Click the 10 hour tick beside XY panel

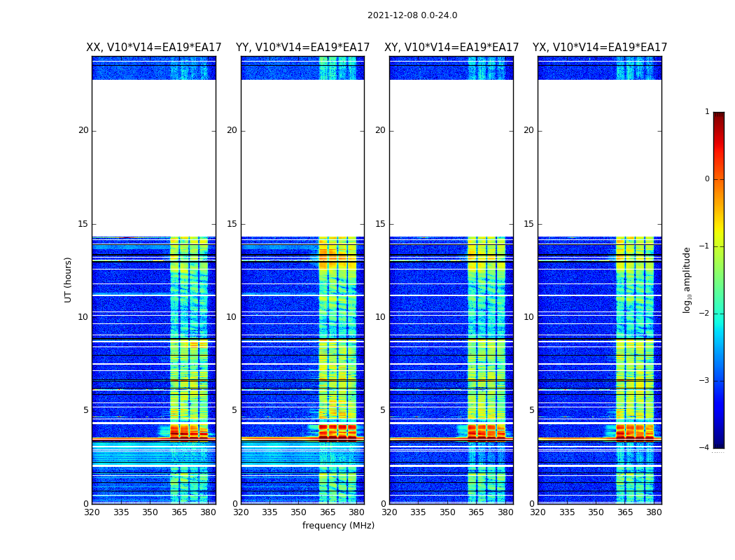tap(380, 317)
